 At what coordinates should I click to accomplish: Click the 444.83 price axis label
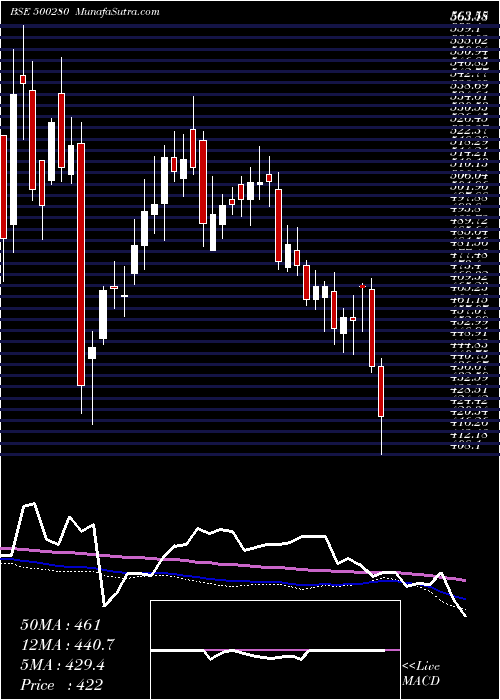[x=467, y=346]
